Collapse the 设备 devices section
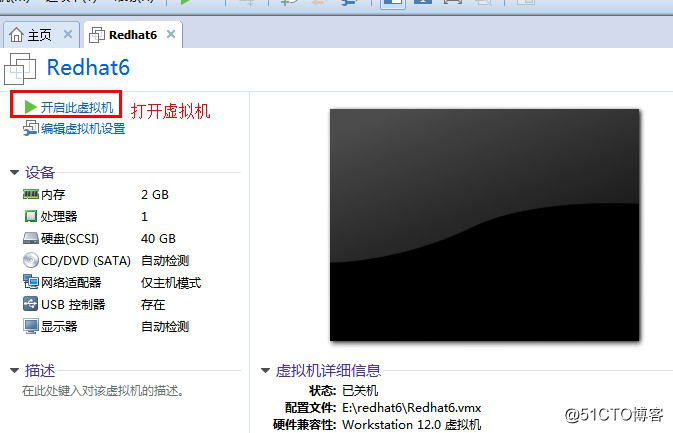Image resolution: width=673 pixels, height=433 pixels. pyautogui.click(x=15, y=173)
